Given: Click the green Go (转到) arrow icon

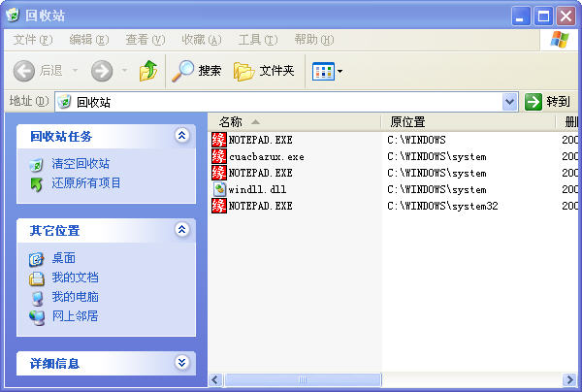Looking at the screenshot, I should click(533, 101).
